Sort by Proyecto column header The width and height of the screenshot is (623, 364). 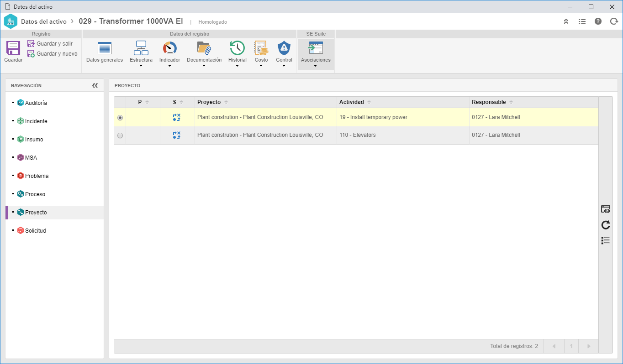click(266, 102)
